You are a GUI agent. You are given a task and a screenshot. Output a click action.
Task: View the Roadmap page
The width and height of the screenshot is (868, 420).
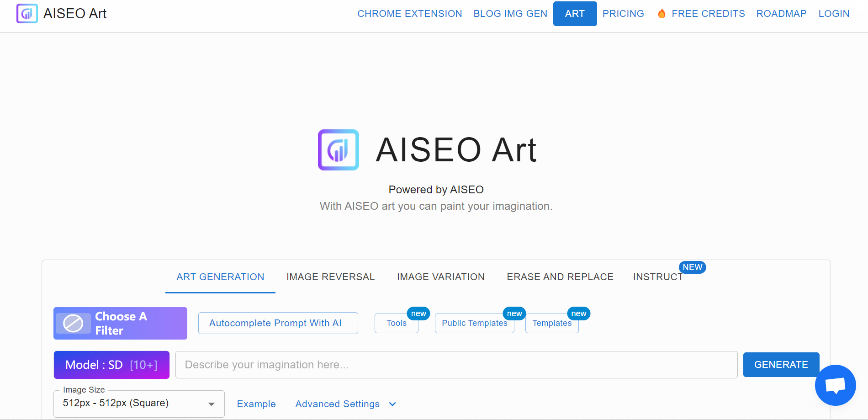click(x=781, y=14)
